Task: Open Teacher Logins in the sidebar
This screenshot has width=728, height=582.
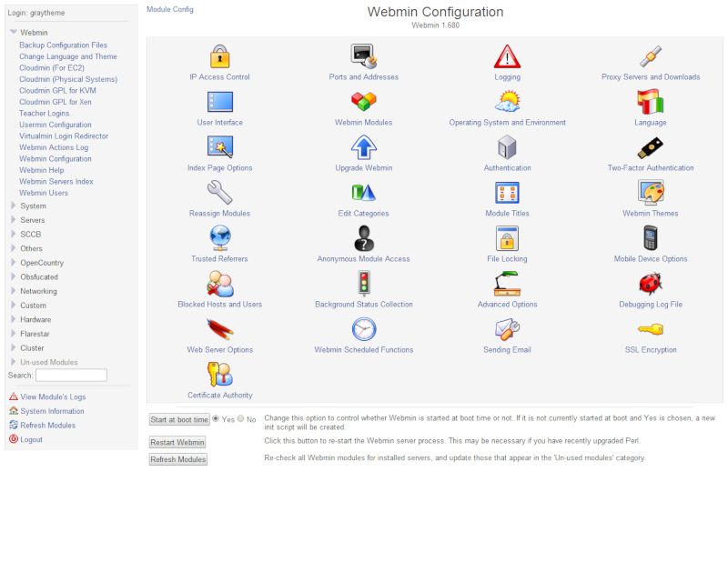Action: [x=44, y=114]
